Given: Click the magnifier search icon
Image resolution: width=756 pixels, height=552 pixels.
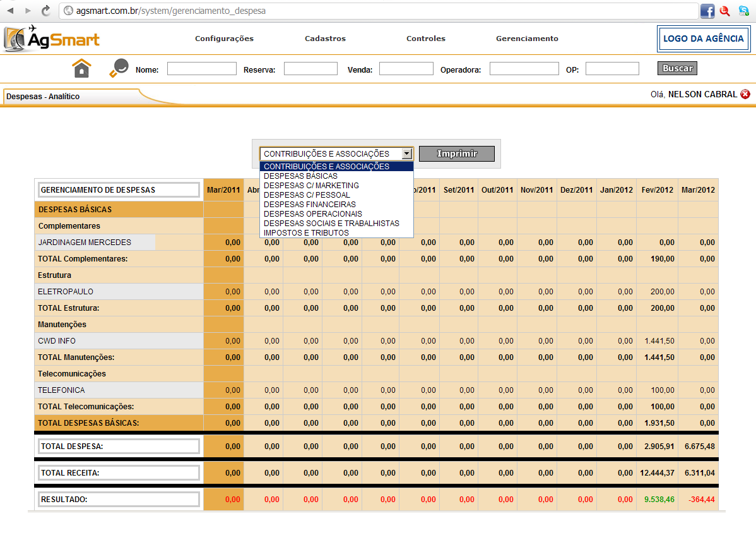Looking at the screenshot, I should click(x=119, y=68).
